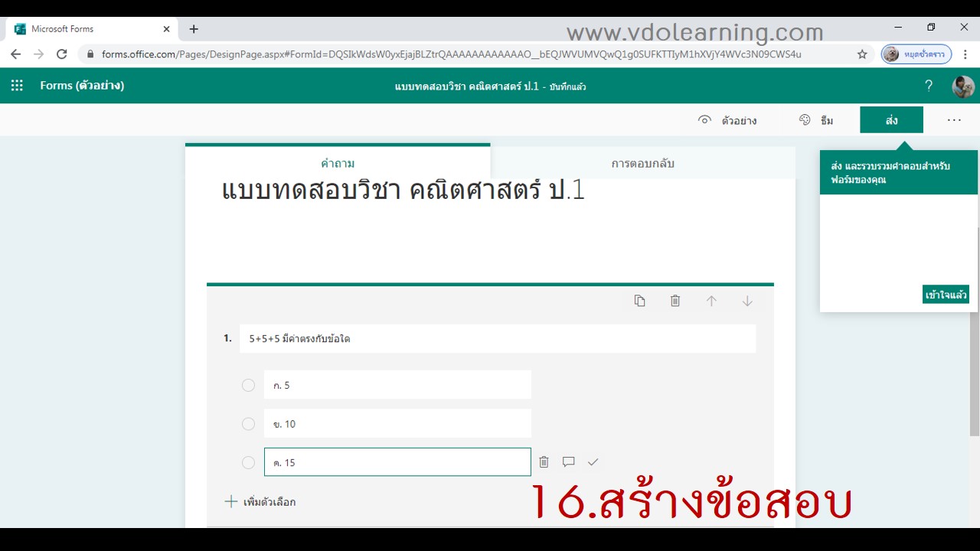Open the Office app launcher grid
The width and height of the screenshot is (980, 551).
(17, 86)
